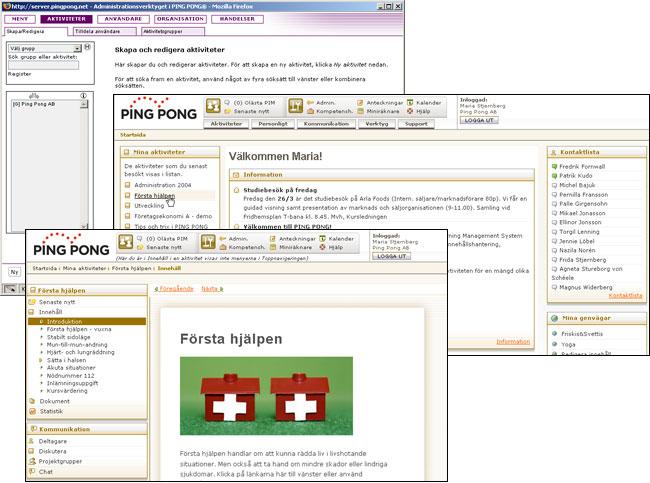The image size is (650, 483).
Task: Open Friskis&Svettis shortcut under Mina genvägar
Action: pyautogui.click(x=582, y=334)
